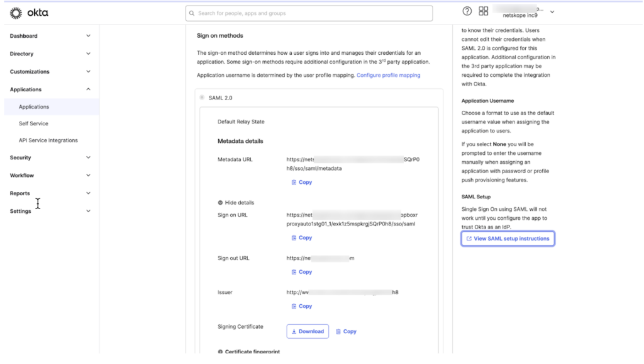This screenshot has height=364, width=644.
Task: Click Configure profile mapping link
Action: 388,76
